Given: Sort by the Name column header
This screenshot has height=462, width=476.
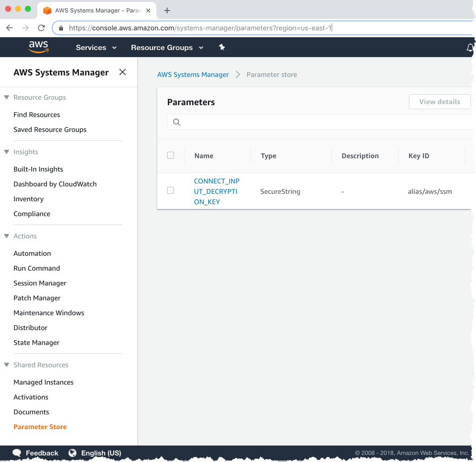Looking at the screenshot, I should (204, 156).
